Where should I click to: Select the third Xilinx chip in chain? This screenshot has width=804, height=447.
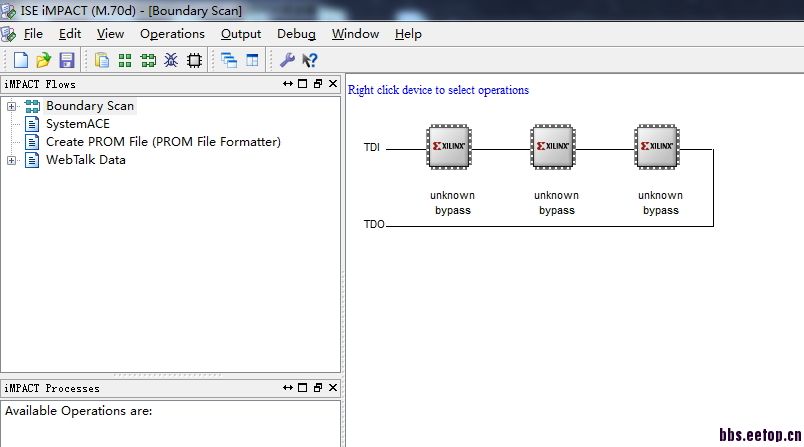click(x=657, y=147)
